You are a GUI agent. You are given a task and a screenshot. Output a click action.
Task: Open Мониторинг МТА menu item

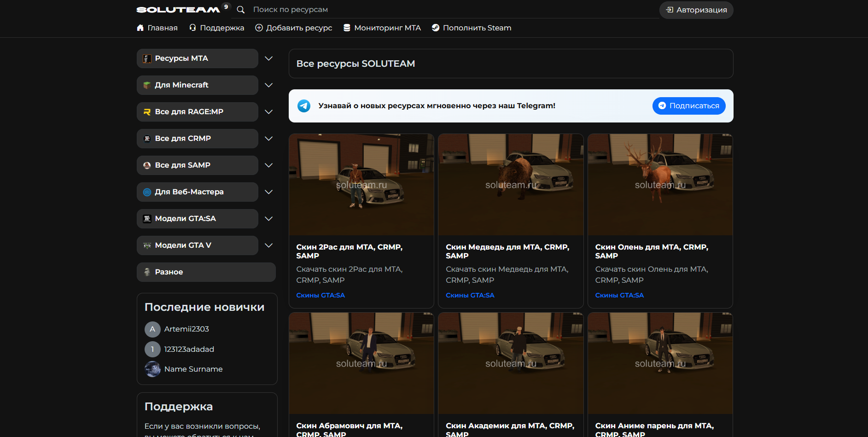[382, 28]
